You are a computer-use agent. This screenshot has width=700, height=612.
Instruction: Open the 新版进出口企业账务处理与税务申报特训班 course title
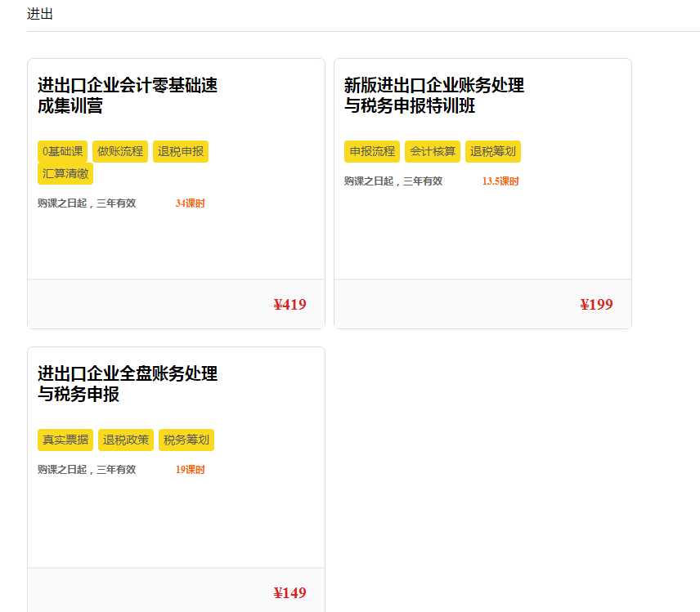point(434,96)
